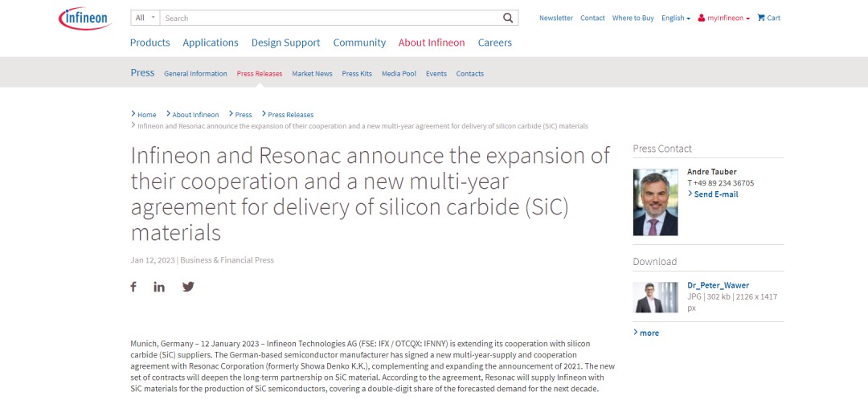Open the 'All' search category dropdown

pyautogui.click(x=145, y=18)
